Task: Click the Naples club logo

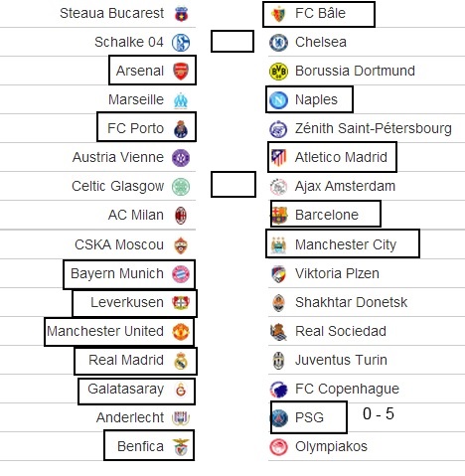Action: point(278,100)
